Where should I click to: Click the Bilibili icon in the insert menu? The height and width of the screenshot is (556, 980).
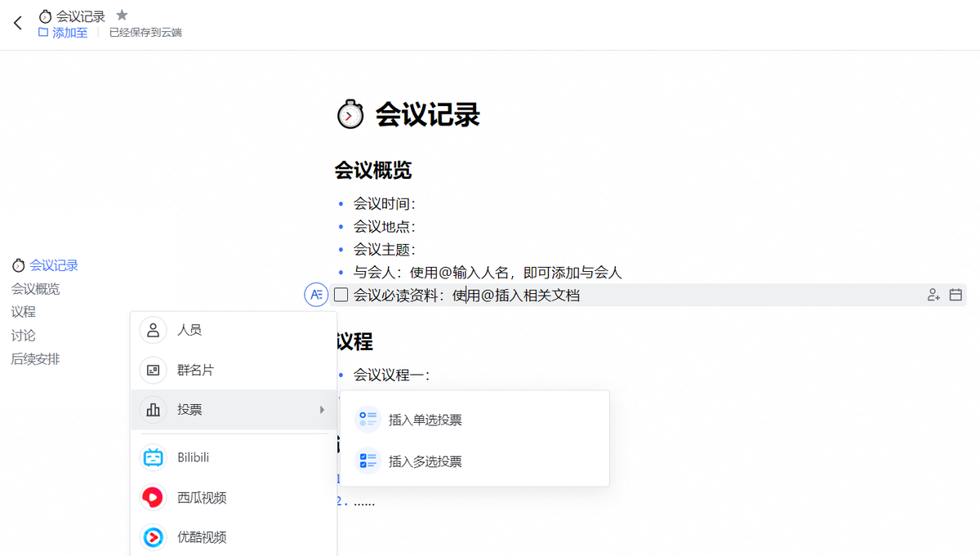click(x=153, y=457)
